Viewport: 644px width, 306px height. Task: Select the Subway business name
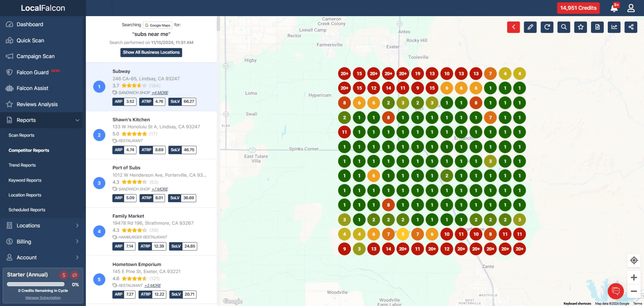tap(121, 71)
